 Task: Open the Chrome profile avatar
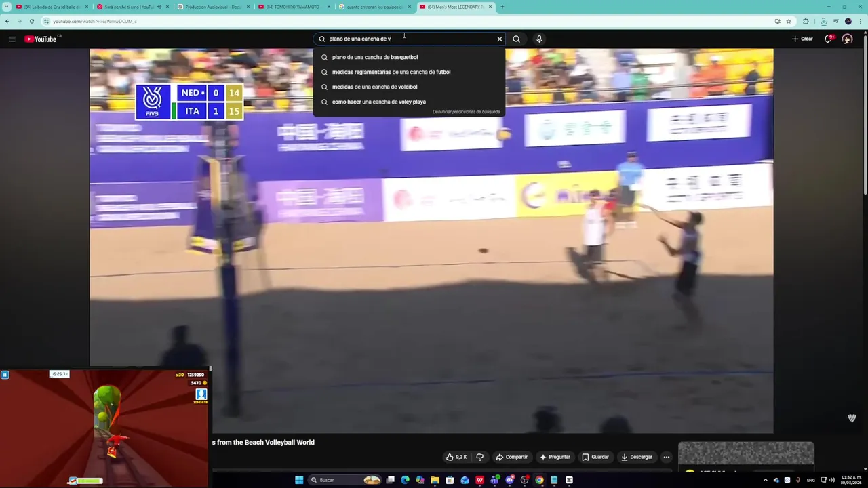click(848, 21)
